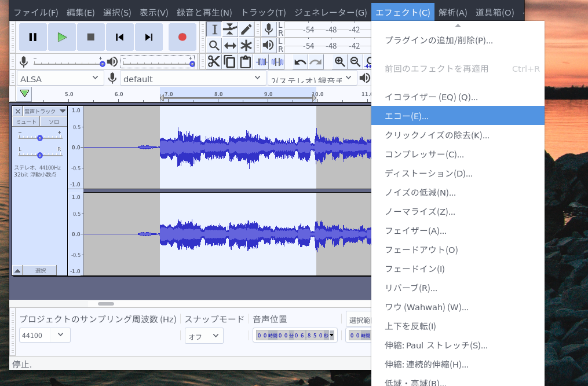Screen dimensions: 588x386
Task: Activate the Zoom tool
Action: (215, 45)
